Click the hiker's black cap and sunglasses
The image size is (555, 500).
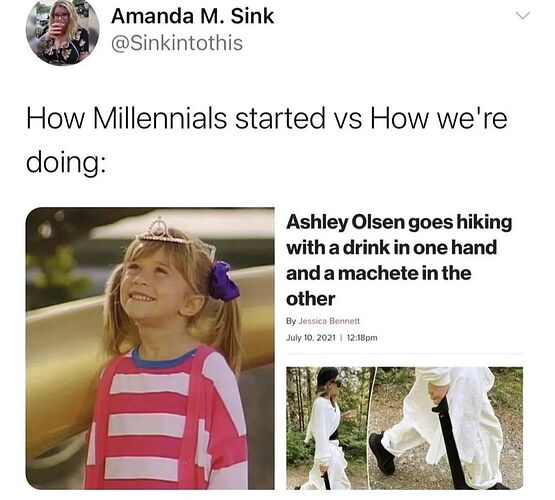point(330,379)
